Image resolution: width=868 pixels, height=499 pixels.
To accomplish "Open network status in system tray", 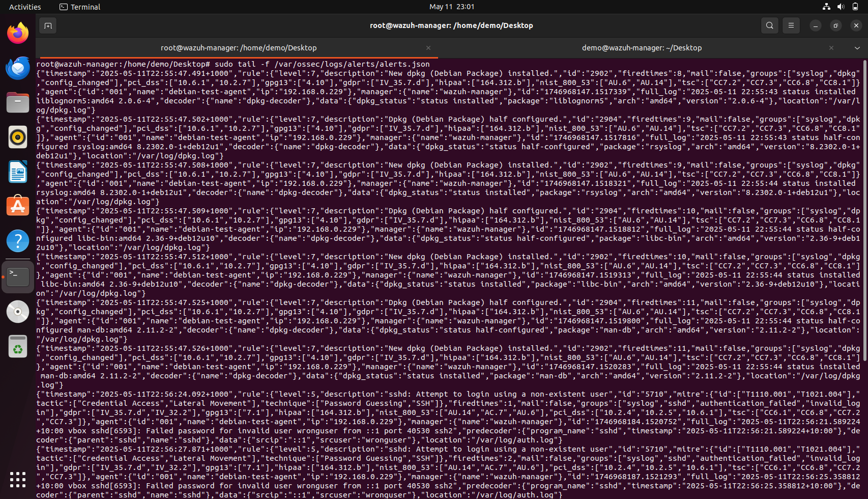I will (826, 7).
